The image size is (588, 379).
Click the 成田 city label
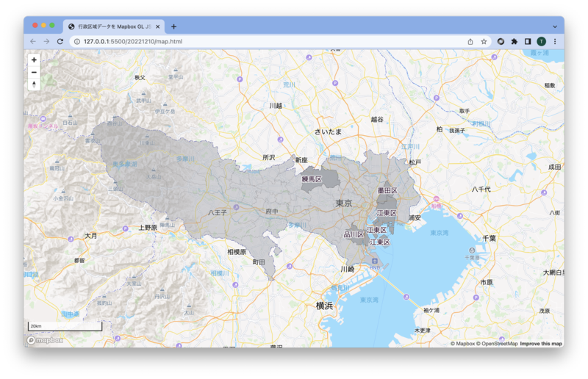pos(555,167)
